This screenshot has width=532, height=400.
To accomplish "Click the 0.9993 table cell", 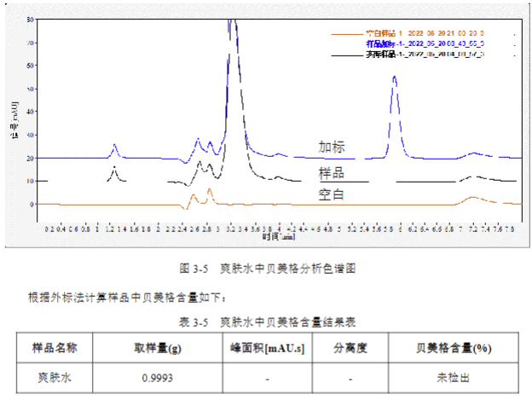I will [x=158, y=376].
